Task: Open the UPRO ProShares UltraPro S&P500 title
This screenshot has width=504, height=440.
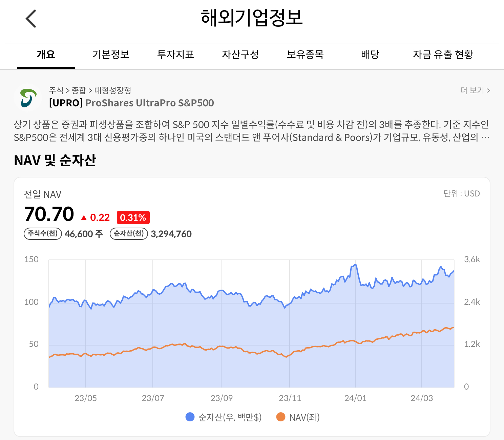Action: [131, 103]
